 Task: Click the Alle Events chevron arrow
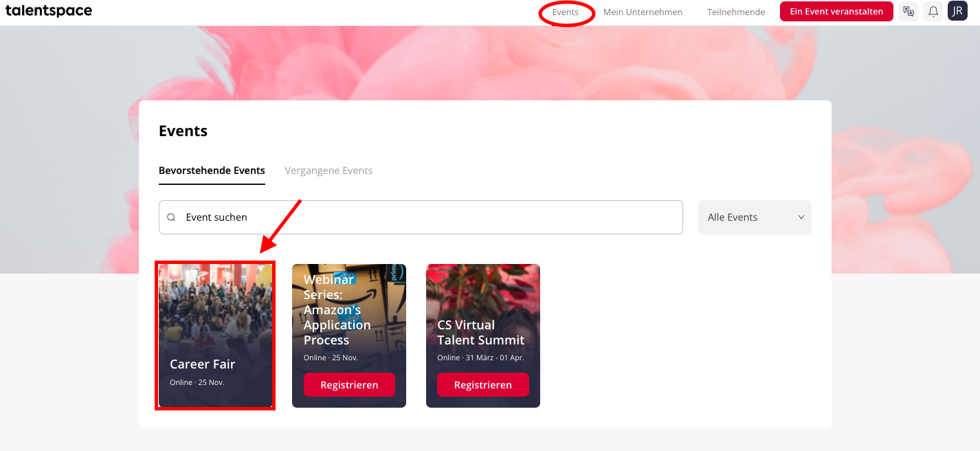pyautogui.click(x=801, y=217)
